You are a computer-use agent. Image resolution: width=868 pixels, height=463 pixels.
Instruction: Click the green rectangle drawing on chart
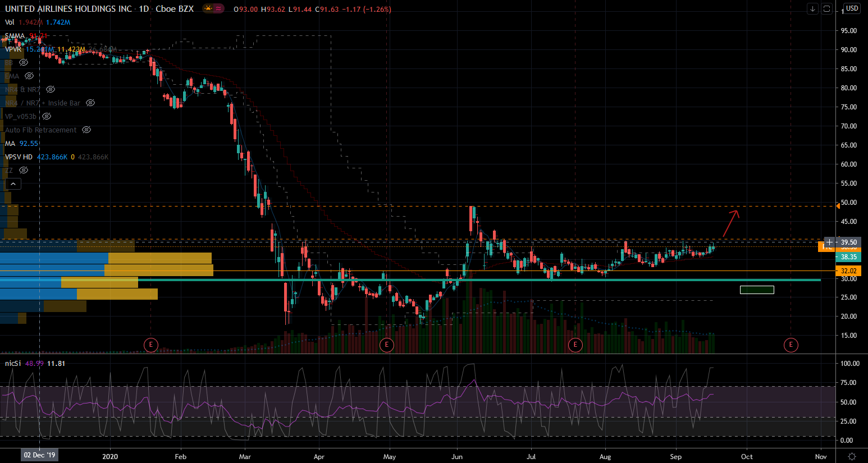[757, 290]
